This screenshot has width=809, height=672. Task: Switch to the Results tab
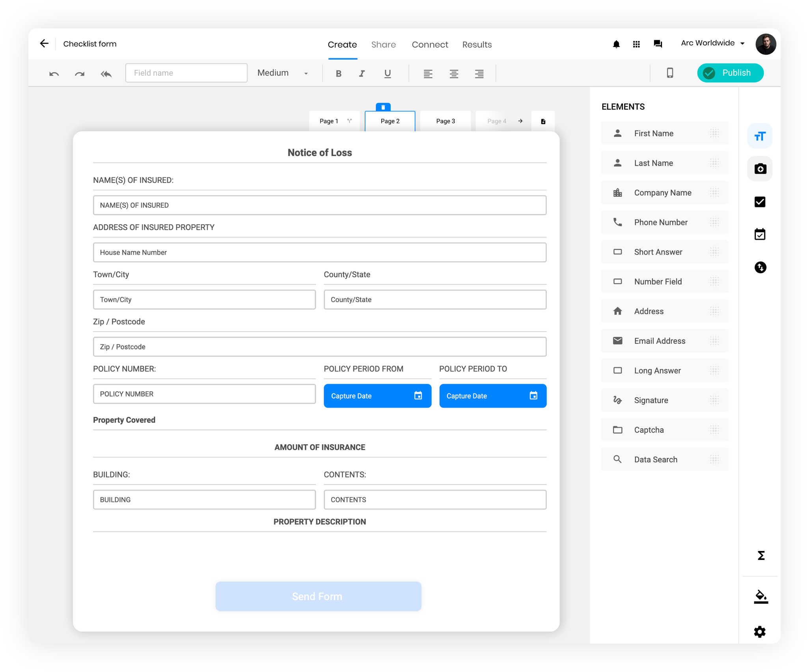pyautogui.click(x=476, y=44)
